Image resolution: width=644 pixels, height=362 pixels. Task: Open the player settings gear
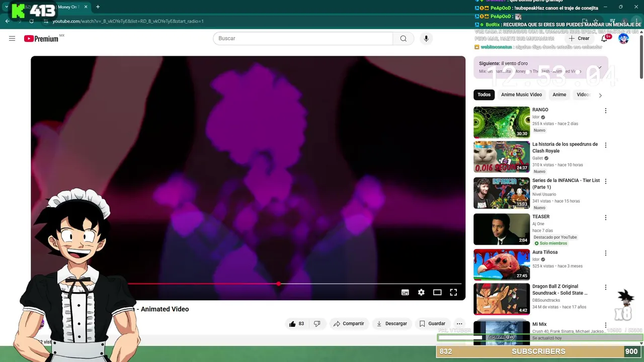421,293
